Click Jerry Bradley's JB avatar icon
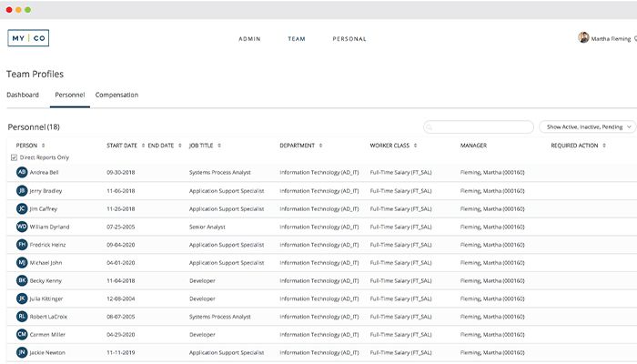This screenshot has height=364, width=637. point(22,190)
